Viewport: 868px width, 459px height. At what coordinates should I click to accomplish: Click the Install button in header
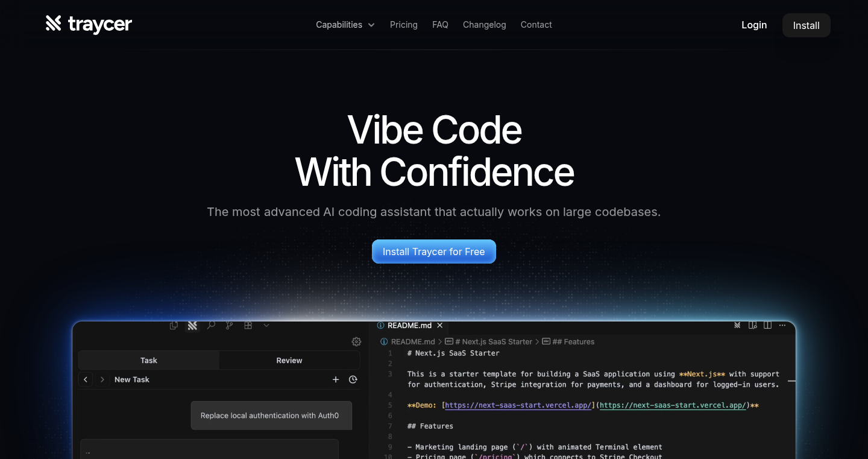tap(806, 25)
